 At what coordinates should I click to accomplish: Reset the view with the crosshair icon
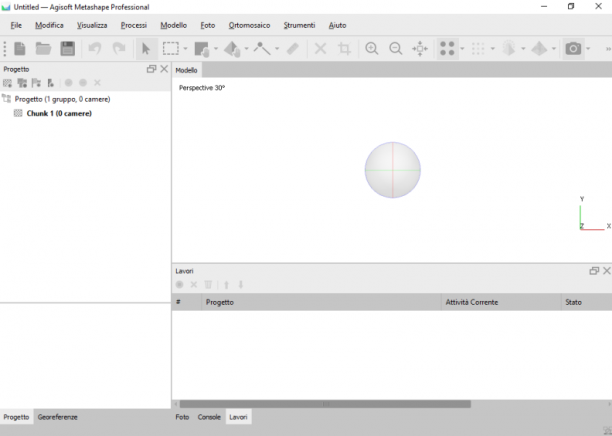(420, 49)
